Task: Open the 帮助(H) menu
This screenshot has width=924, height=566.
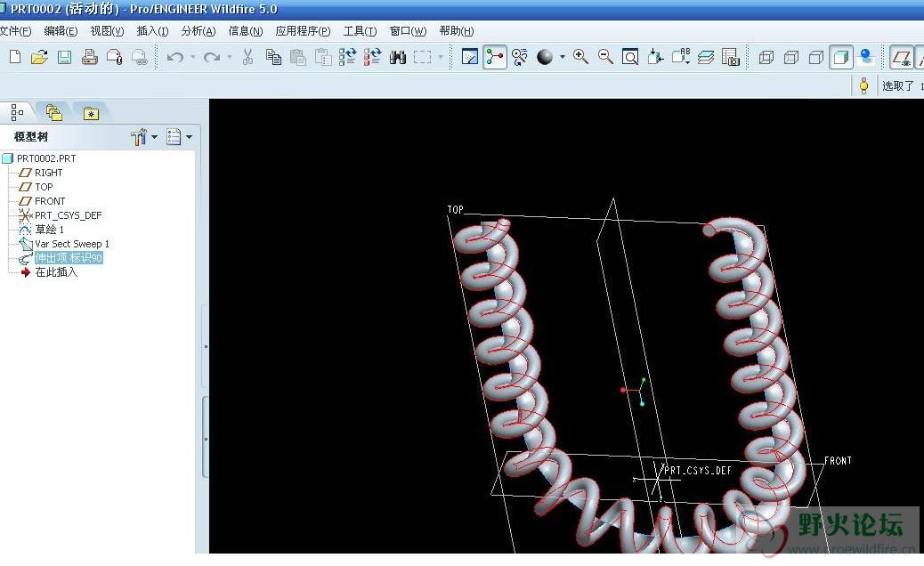Action: tap(456, 30)
